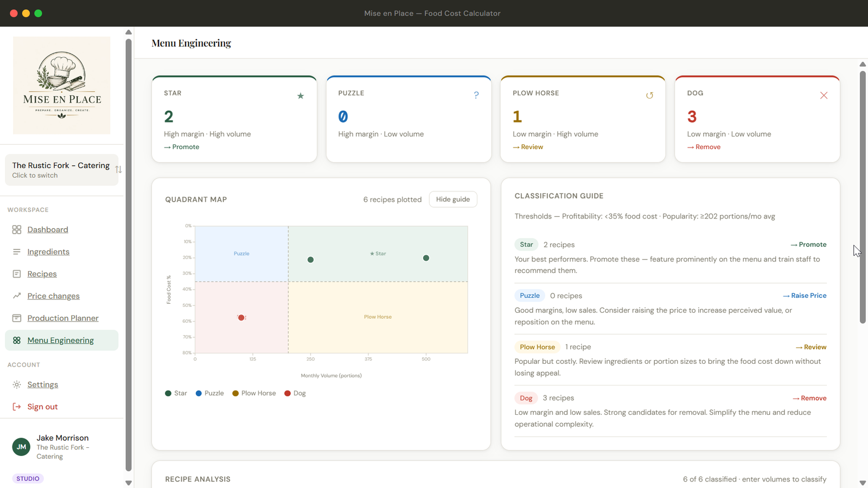Click the Plow Horse count "1"
Viewport: 868px width, 488px height.
point(517,117)
